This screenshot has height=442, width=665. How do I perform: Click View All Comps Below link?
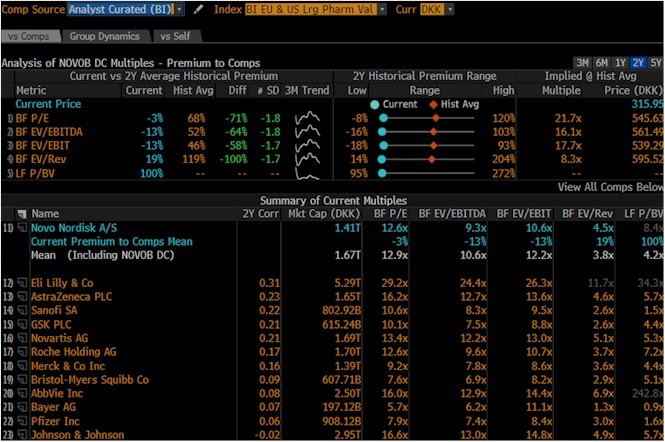[x=610, y=187]
